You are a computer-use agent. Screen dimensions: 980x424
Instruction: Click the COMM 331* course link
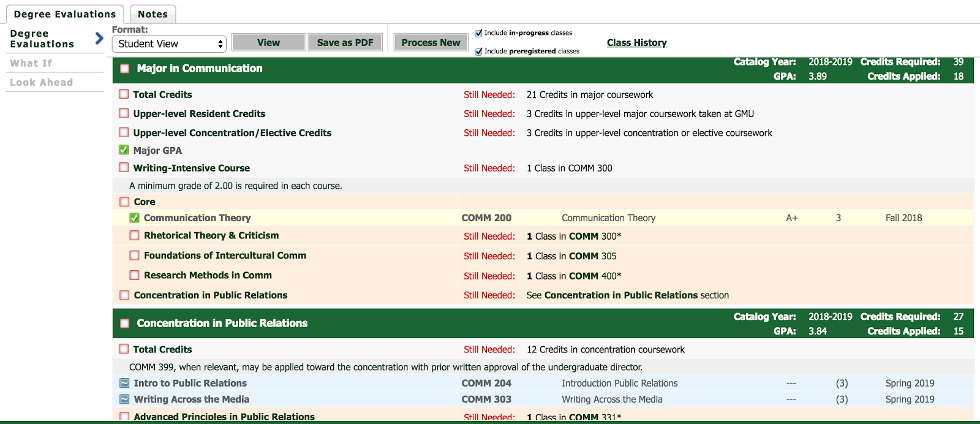click(595, 417)
